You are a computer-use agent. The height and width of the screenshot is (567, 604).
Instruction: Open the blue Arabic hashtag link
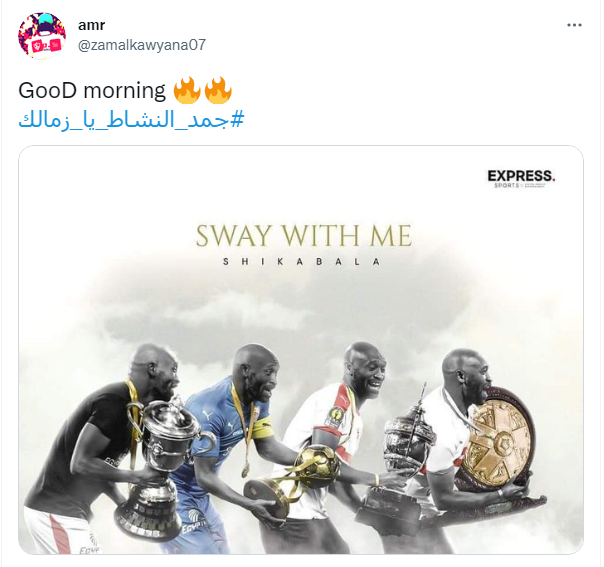131,120
